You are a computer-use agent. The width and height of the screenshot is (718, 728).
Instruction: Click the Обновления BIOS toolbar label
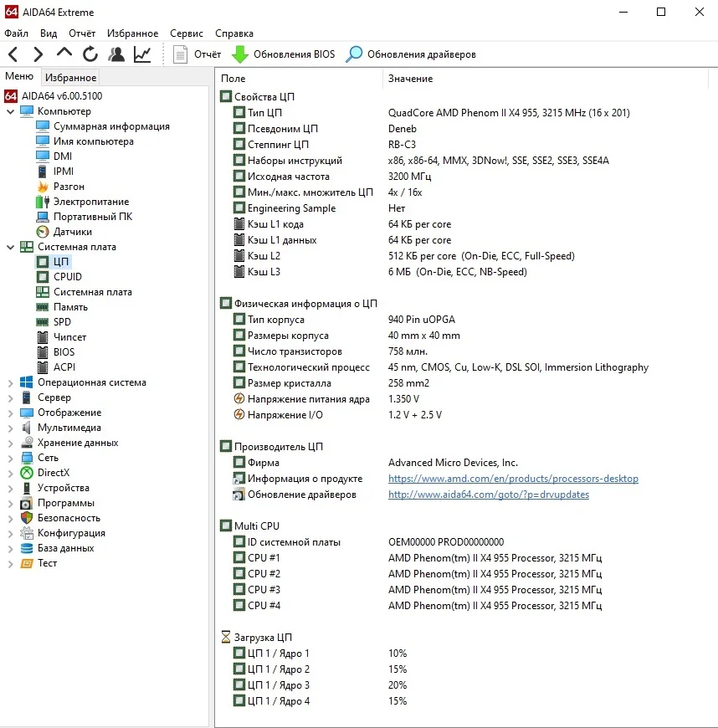click(x=294, y=54)
